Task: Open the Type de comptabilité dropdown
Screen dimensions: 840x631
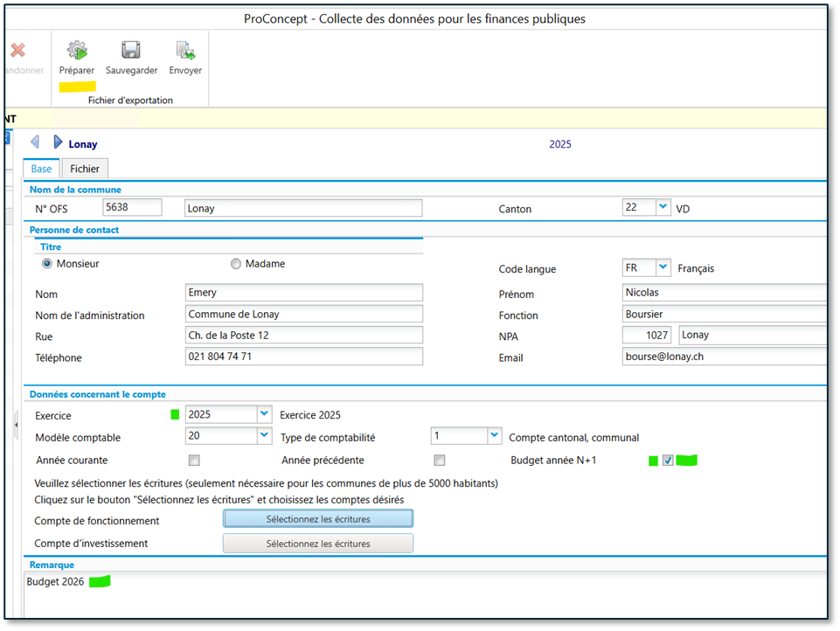Action: [x=494, y=436]
